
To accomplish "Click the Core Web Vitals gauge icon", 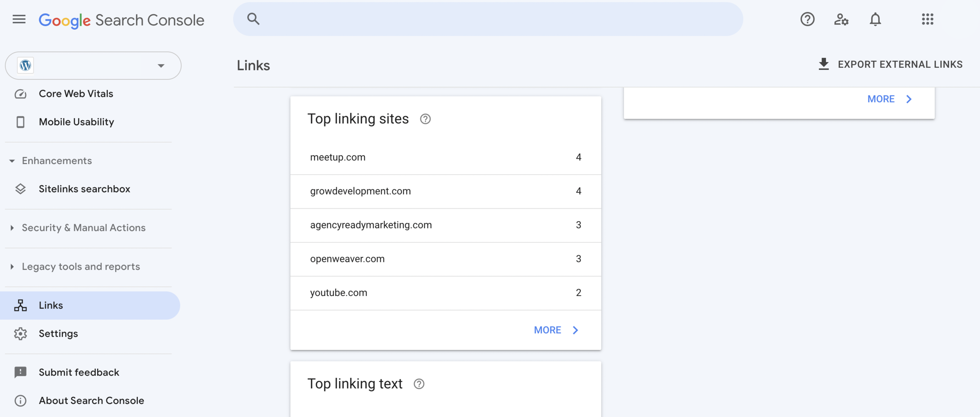I will click(x=20, y=94).
